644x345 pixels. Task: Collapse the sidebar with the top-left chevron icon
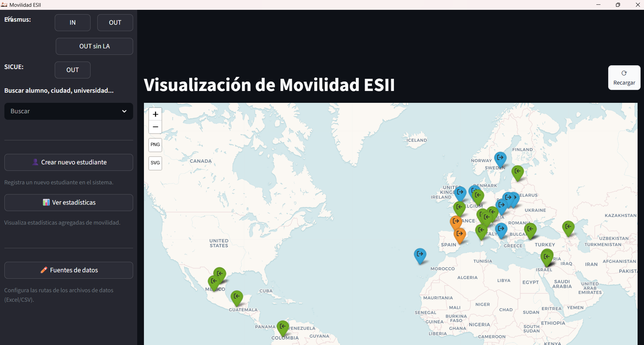point(9,18)
